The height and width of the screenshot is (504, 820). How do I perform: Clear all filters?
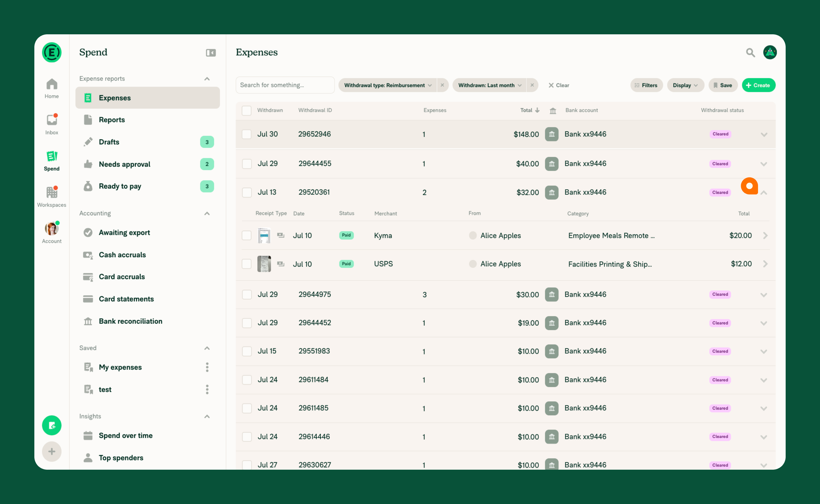[x=559, y=85]
